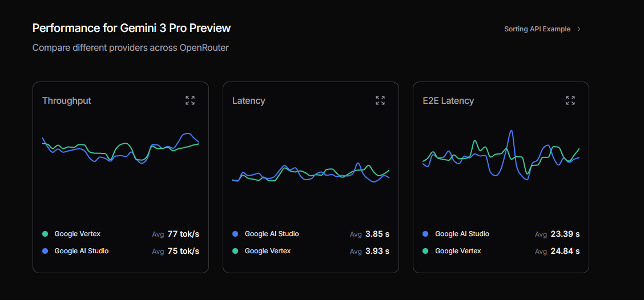Expand the Latency chart to fullscreen

point(380,100)
